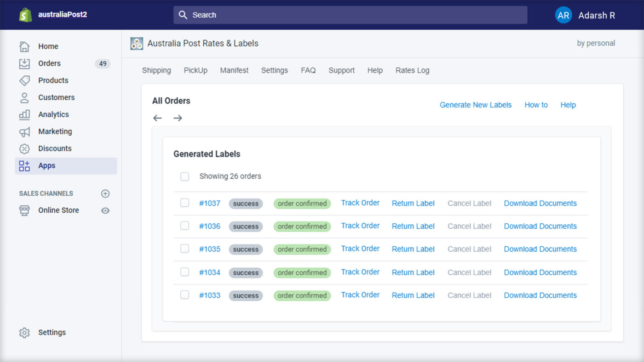Click the Customers person icon
Viewport: 644px width, 362px height.
[24, 97]
